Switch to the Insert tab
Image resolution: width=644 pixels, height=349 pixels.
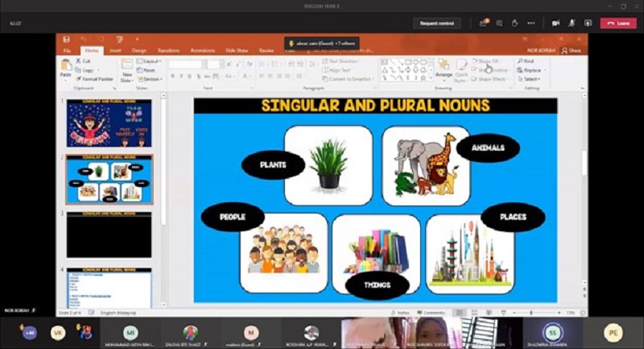(115, 51)
